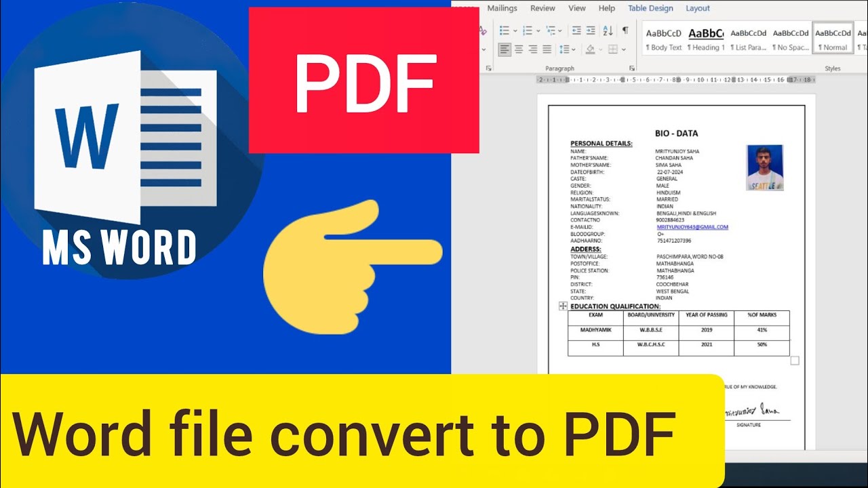
Task: Click the table move handle above the education table
Action: point(562,306)
